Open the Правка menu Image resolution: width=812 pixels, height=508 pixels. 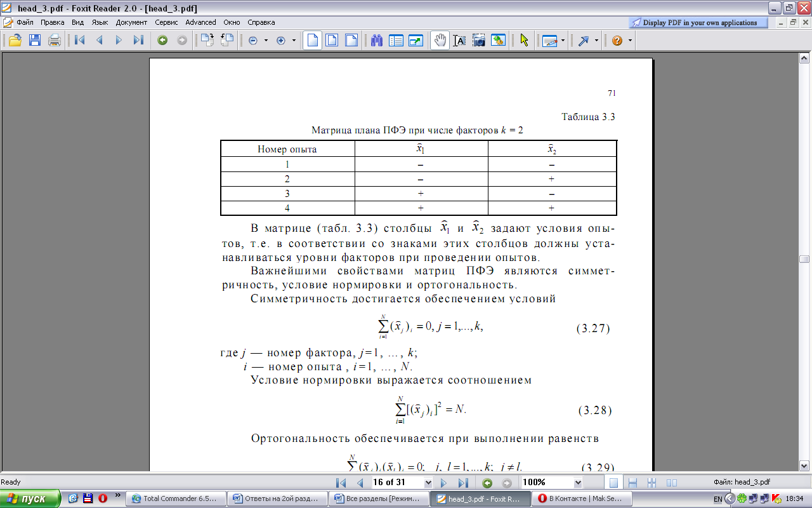[x=53, y=22]
